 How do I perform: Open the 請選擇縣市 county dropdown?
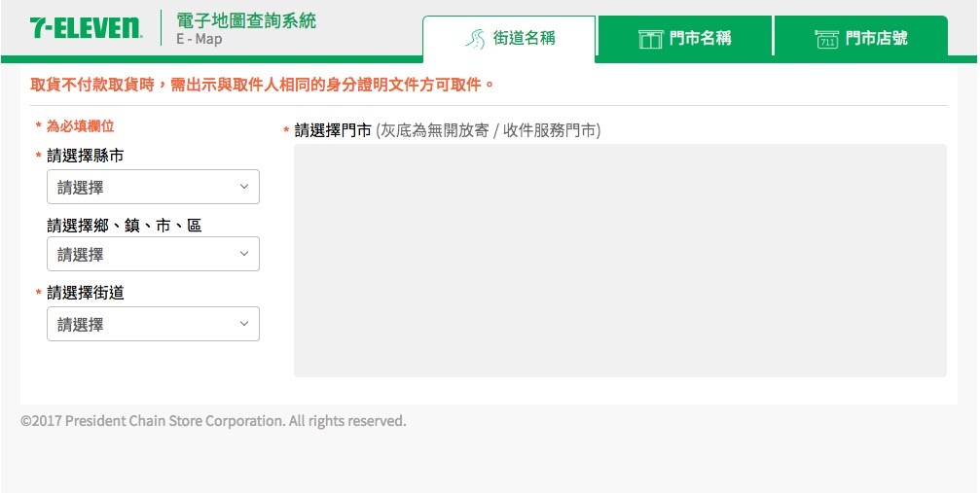tap(153, 186)
